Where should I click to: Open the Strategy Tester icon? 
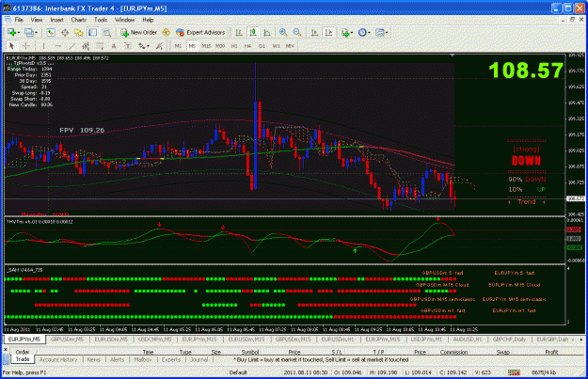(107, 33)
